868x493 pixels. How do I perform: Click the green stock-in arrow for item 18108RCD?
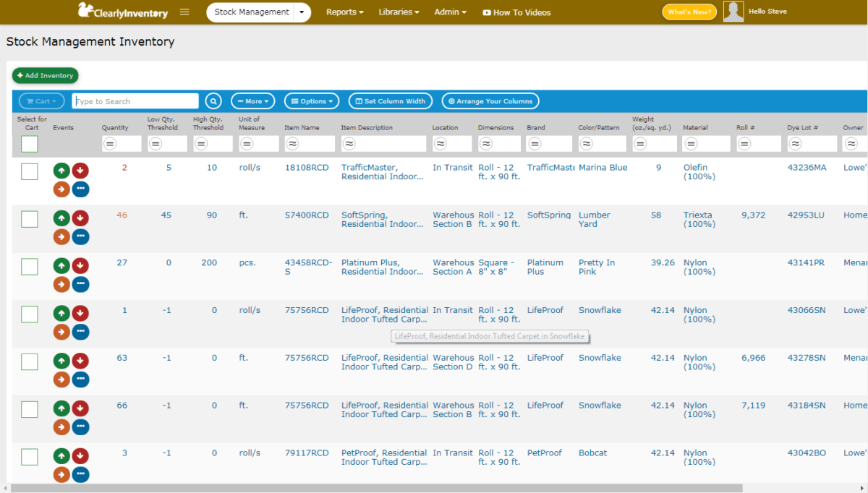61,170
